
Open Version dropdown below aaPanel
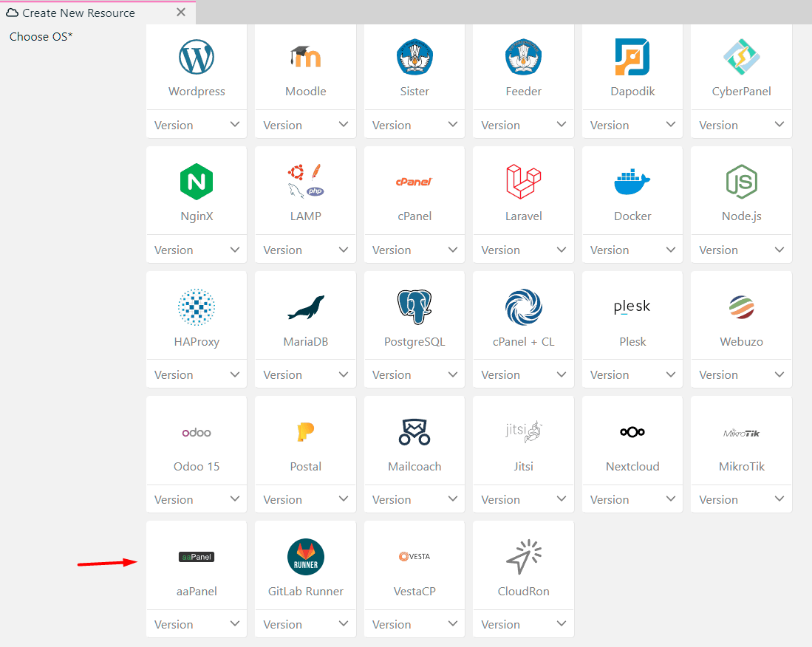(197, 624)
